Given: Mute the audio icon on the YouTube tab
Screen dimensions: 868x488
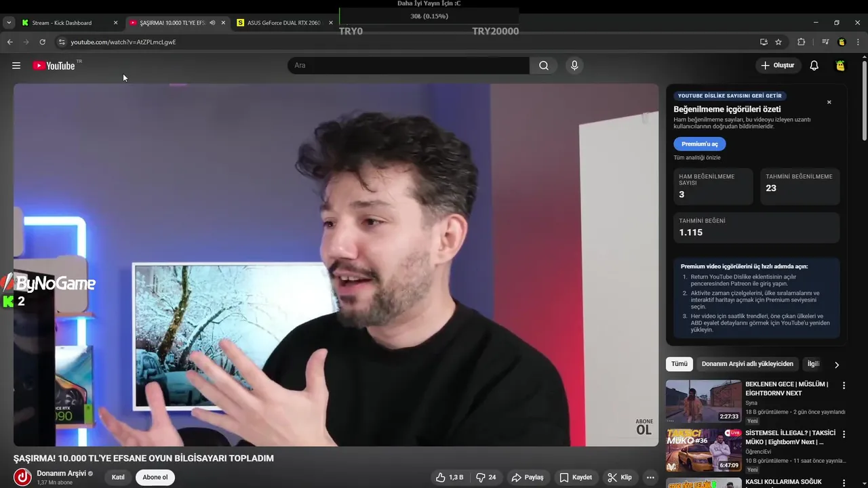Looking at the screenshot, I should [x=212, y=23].
